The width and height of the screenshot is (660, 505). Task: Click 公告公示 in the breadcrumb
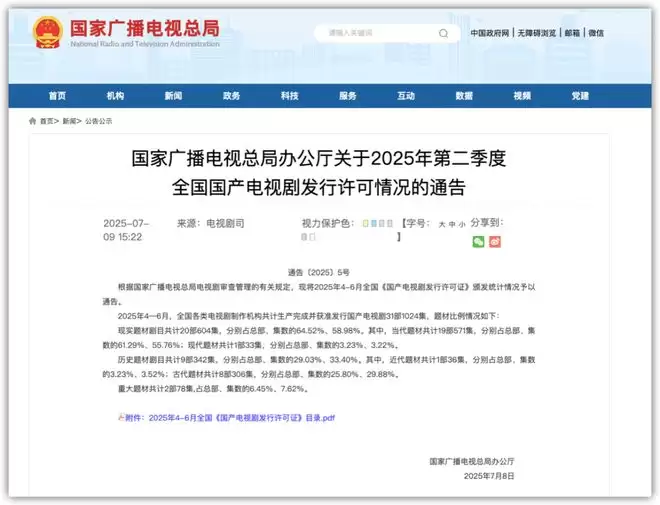click(x=98, y=120)
